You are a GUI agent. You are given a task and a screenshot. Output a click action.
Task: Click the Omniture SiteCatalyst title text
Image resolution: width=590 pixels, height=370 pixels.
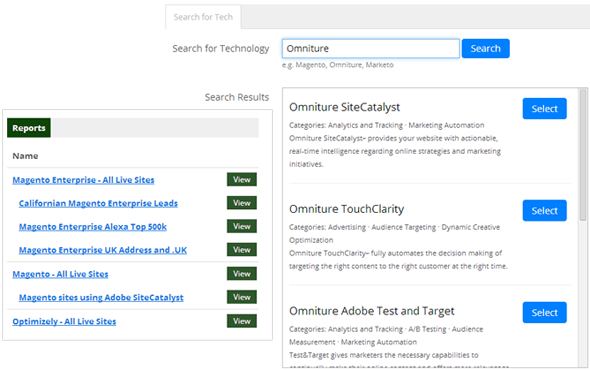pyautogui.click(x=344, y=107)
